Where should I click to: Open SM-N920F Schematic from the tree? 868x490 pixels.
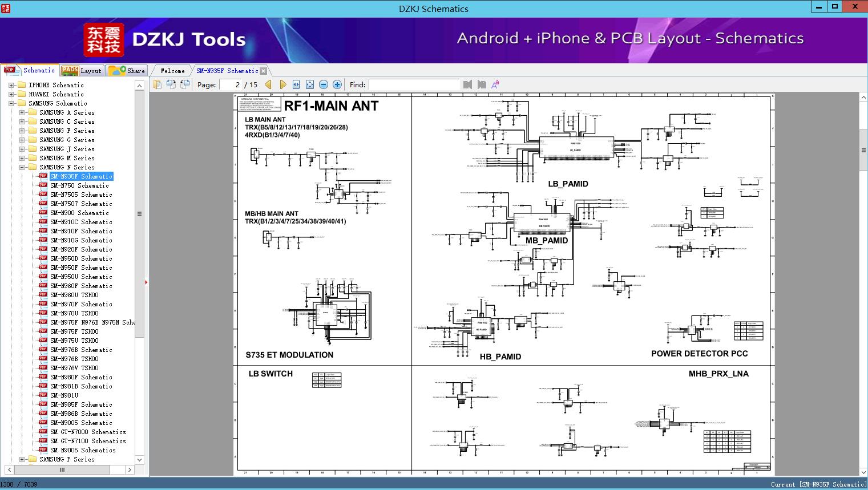[81, 249]
